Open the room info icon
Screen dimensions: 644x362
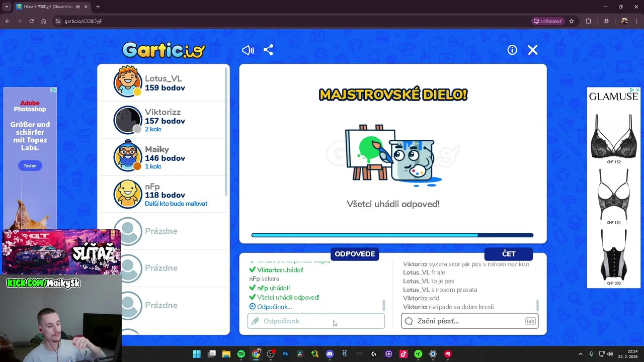(512, 50)
